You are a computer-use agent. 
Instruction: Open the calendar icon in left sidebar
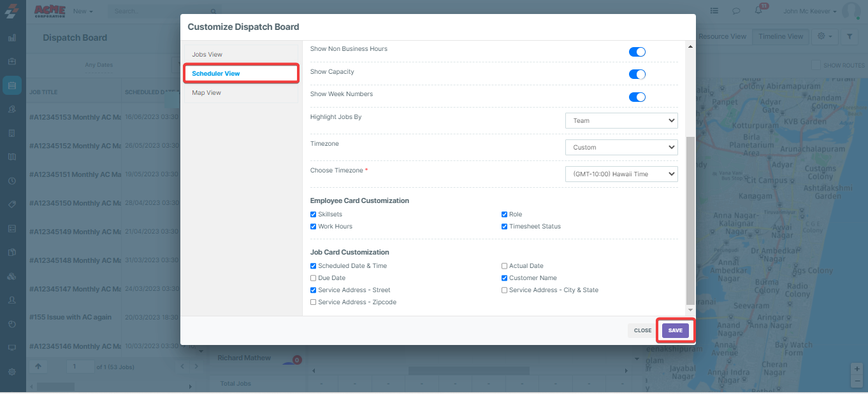pos(12,85)
